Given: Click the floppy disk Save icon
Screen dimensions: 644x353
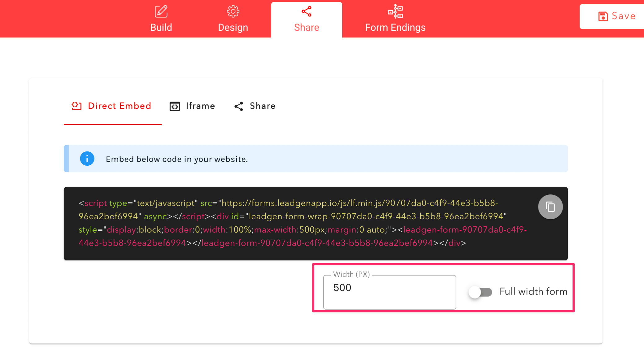Looking at the screenshot, I should [603, 16].
